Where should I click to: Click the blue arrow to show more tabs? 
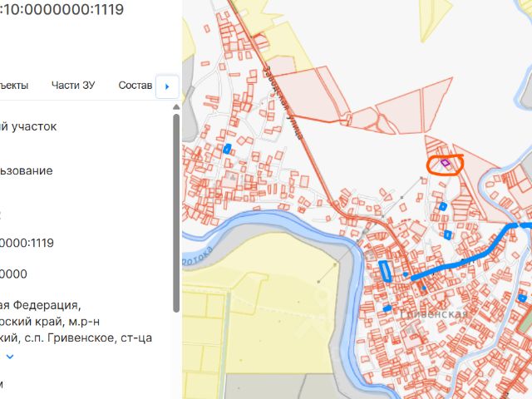tap(167, 86)
